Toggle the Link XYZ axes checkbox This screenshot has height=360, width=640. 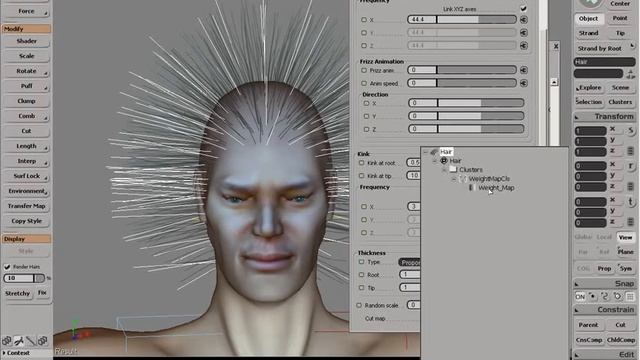coord(523,9)
